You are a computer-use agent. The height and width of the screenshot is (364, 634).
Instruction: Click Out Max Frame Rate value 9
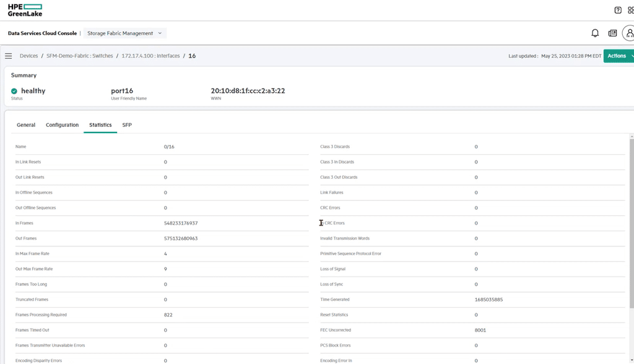pos(165,269)
